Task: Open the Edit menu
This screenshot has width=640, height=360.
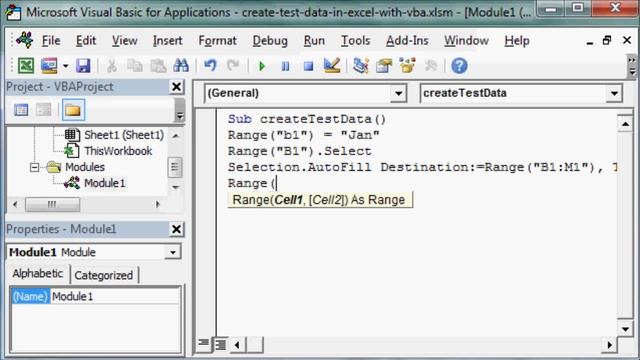Action: pyautogui.click(x=86, y=40)
